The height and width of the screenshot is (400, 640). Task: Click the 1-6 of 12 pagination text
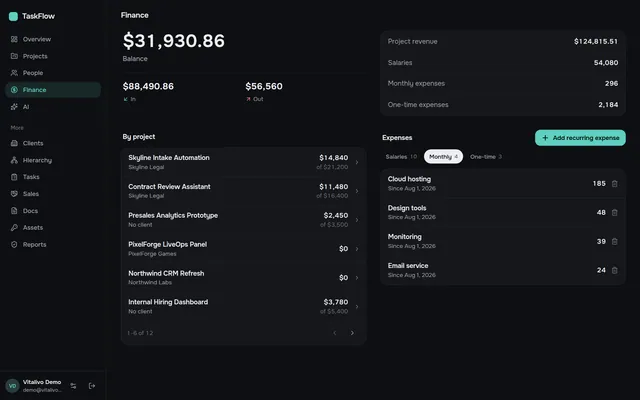(x=140, y=333)
